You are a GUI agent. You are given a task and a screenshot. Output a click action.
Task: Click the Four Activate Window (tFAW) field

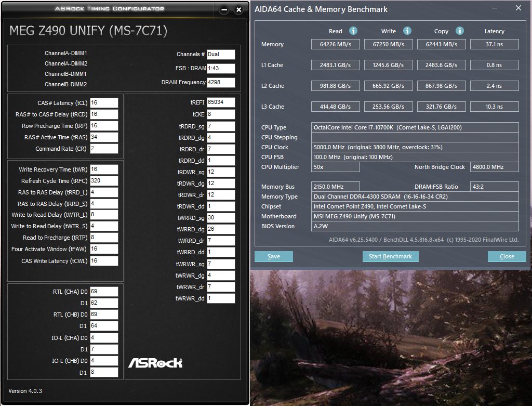tap(104, 249)
